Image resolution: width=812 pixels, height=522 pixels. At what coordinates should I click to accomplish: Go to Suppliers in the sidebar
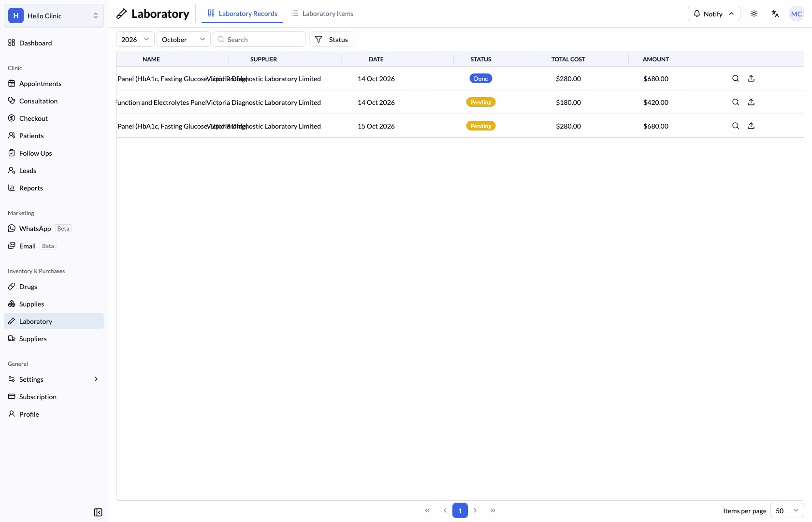tap(54, 339)
